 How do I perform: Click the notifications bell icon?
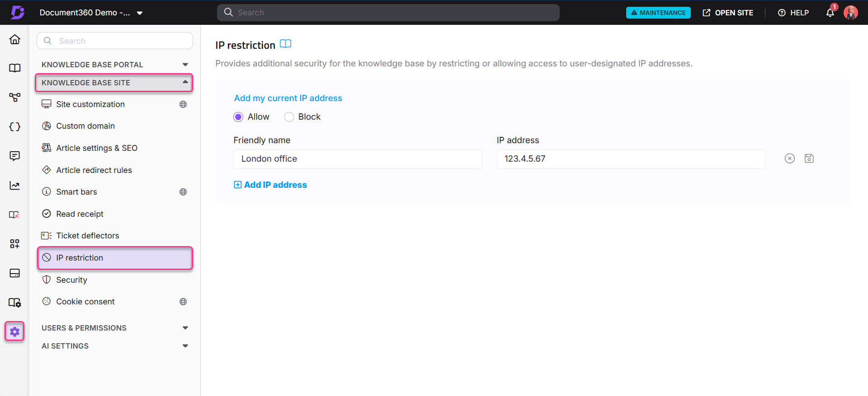(830, 13)
